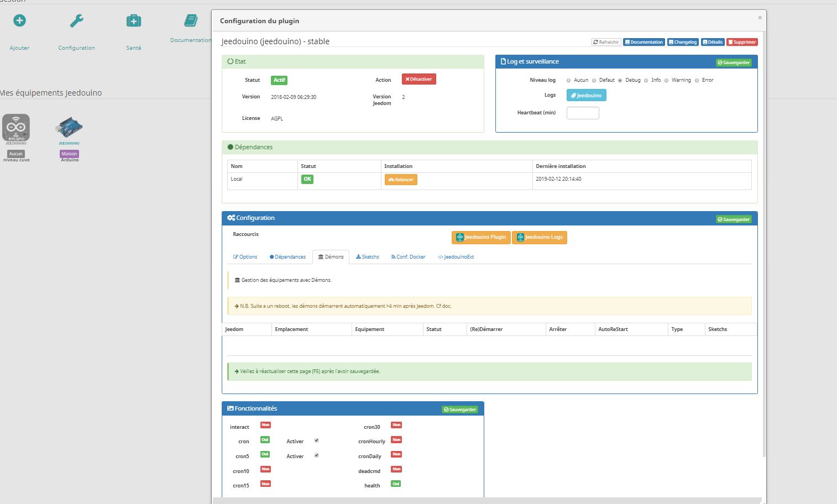Switch to the Démons tab
837x504 pixels.
(331, 257)
